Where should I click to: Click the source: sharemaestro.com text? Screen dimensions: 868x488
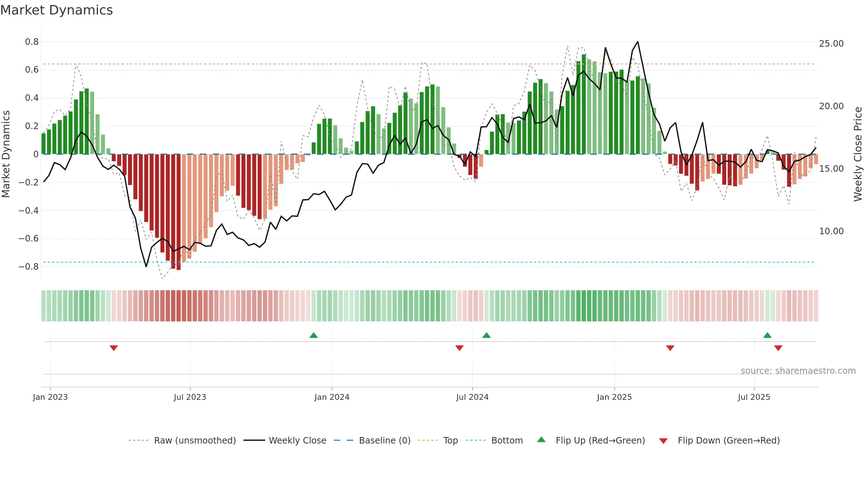tap(798, 371)
